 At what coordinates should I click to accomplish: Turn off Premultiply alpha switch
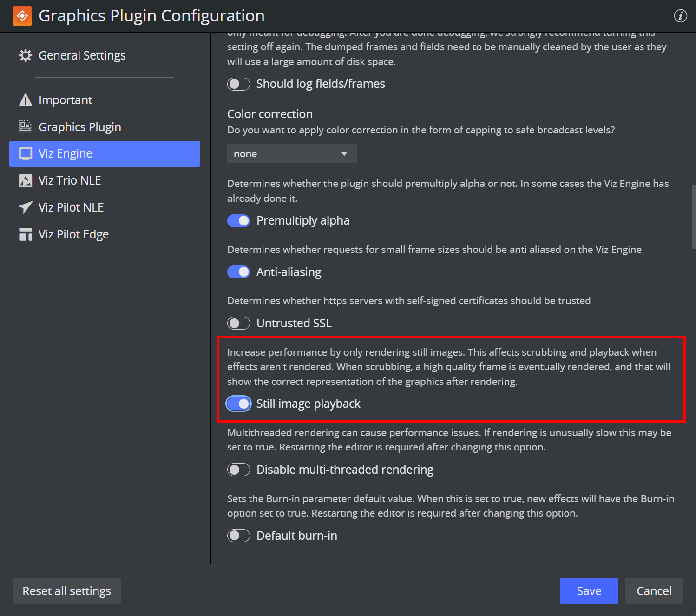(x=238, y=221)
